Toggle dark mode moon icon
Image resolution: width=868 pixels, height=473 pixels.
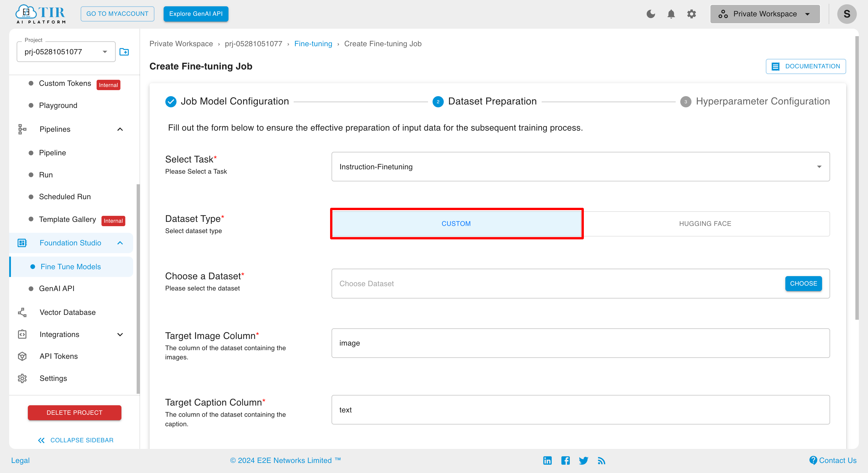pos(651,14)
